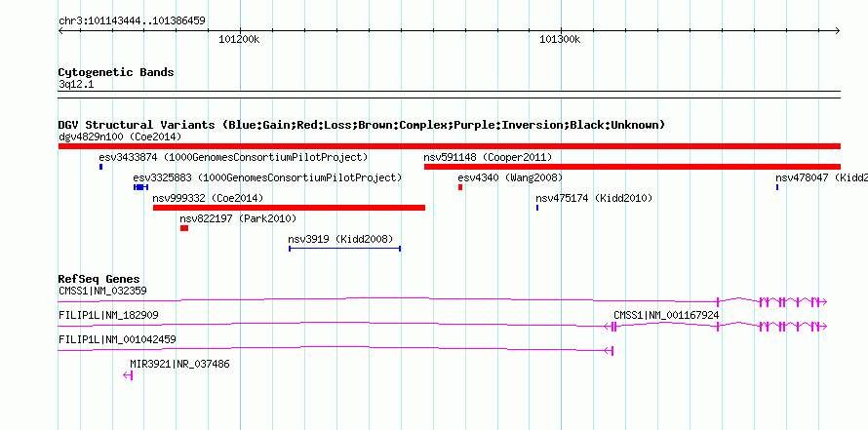This screenshot has width=868, height=430.
Task: Click the FILIP1L|NM_001042459 gene label
Action: [117, 339]
